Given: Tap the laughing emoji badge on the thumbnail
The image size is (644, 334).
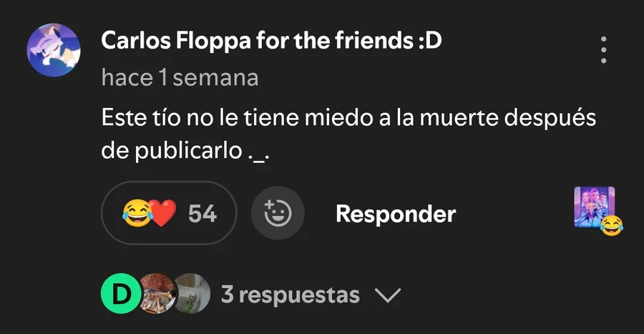Looking at the screenshot, I should tap(612, 225).
